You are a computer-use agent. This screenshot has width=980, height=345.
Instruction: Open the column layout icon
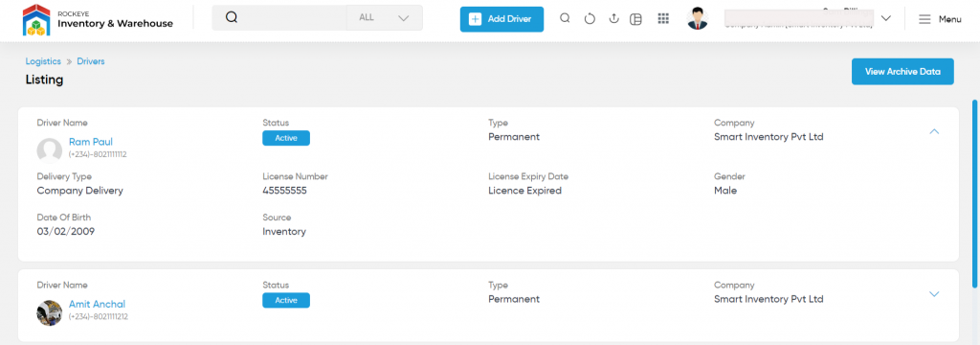click(x=635, y=19)
